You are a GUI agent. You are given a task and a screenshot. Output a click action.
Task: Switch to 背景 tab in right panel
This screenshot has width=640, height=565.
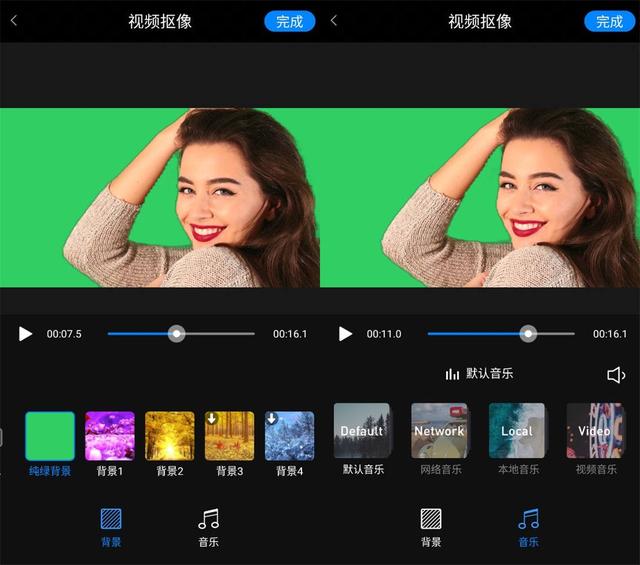click(x=431, y=526)
